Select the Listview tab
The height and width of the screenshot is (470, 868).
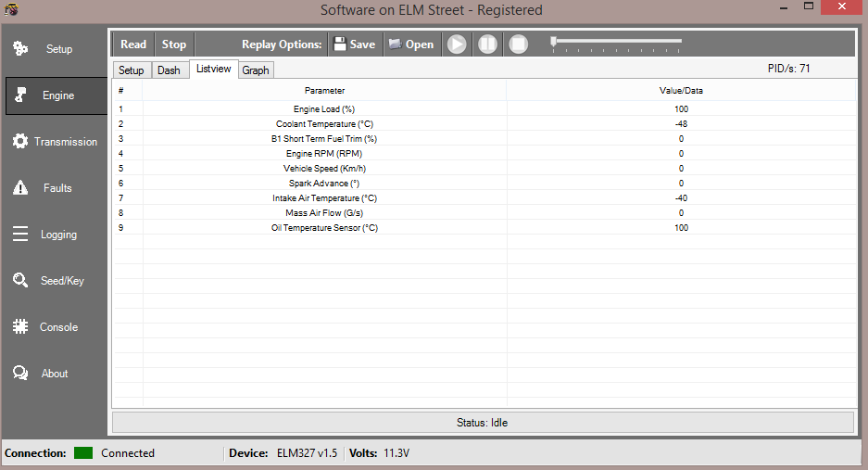[x=214, y=69]
